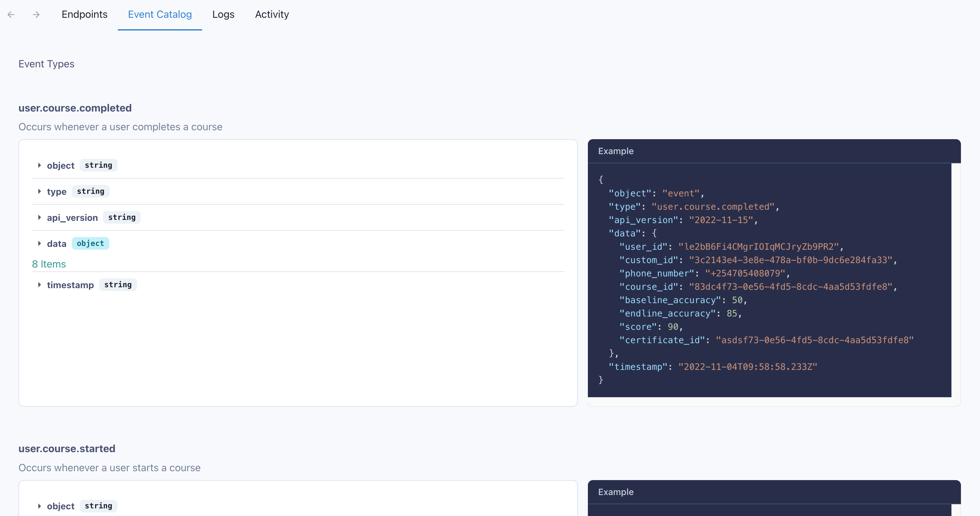Go forward with the right arrow icon
The image size is (980, 516).
[36, 15]
